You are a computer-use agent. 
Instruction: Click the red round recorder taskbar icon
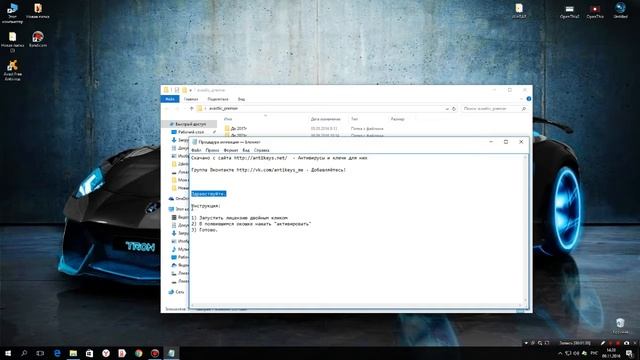click(155, 353)
